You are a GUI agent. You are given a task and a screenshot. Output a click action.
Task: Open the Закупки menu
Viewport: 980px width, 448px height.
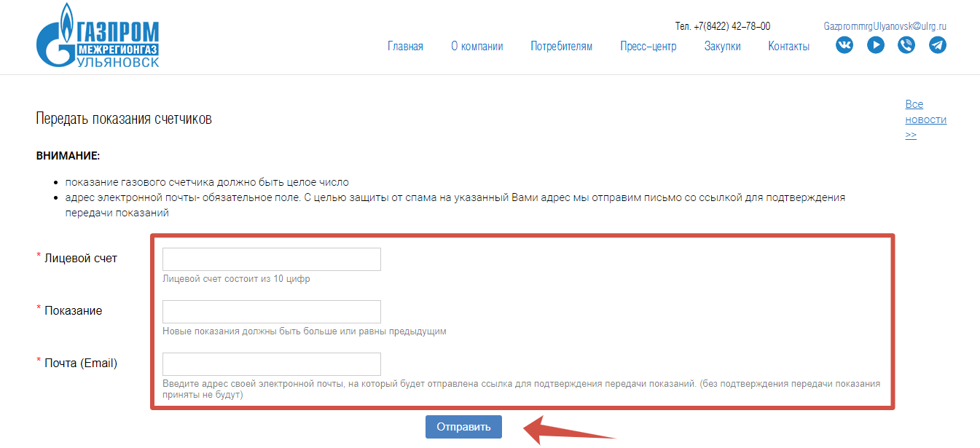[x=723, y=46]
